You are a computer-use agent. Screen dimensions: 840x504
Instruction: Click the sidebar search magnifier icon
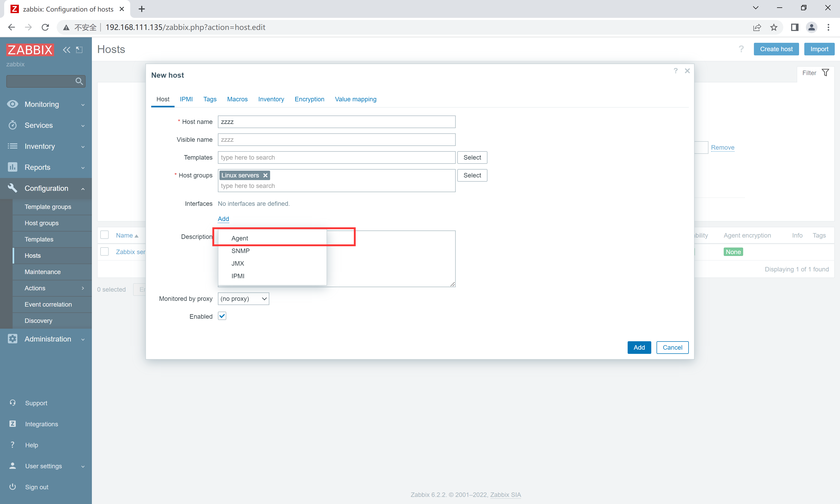(x=79, y=81)
